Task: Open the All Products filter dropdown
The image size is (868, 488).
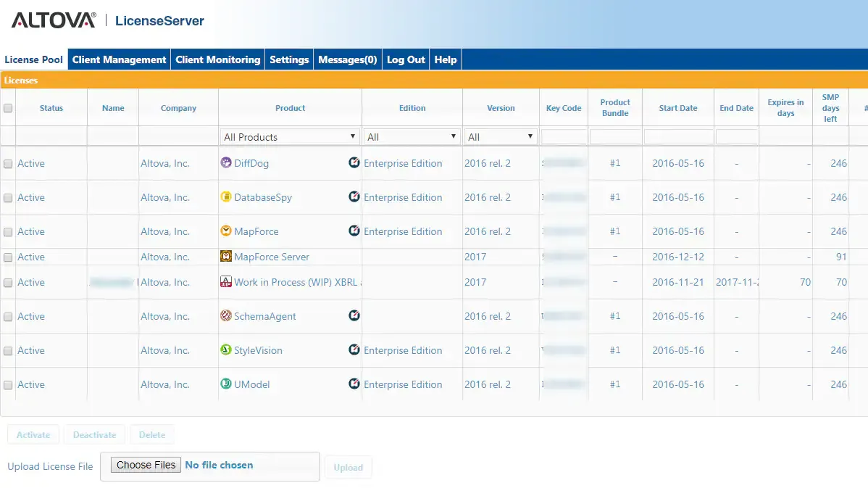Action: point(290,136)
